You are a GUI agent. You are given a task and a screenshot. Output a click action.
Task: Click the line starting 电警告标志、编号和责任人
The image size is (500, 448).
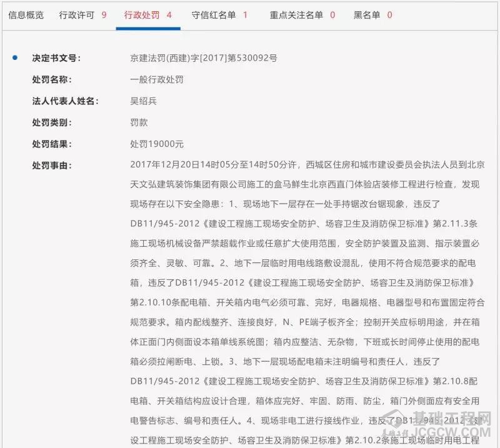(306, 421)
